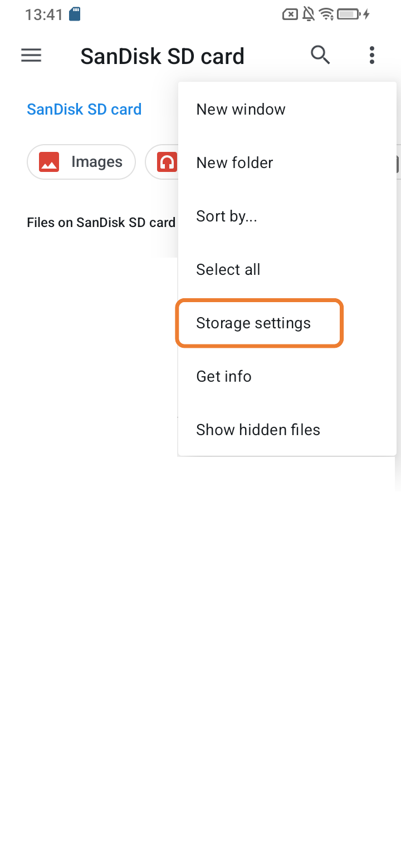Tap the charging battery indicator
This screenshot has width=401, height=868.
[351, 14]
